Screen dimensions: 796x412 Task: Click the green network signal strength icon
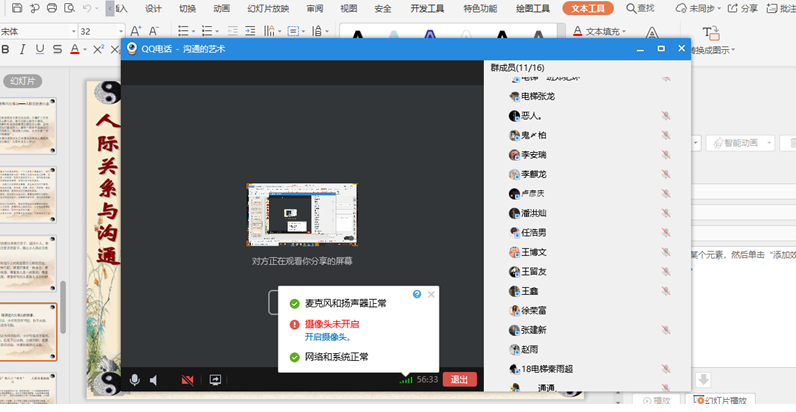coord(405,380)
